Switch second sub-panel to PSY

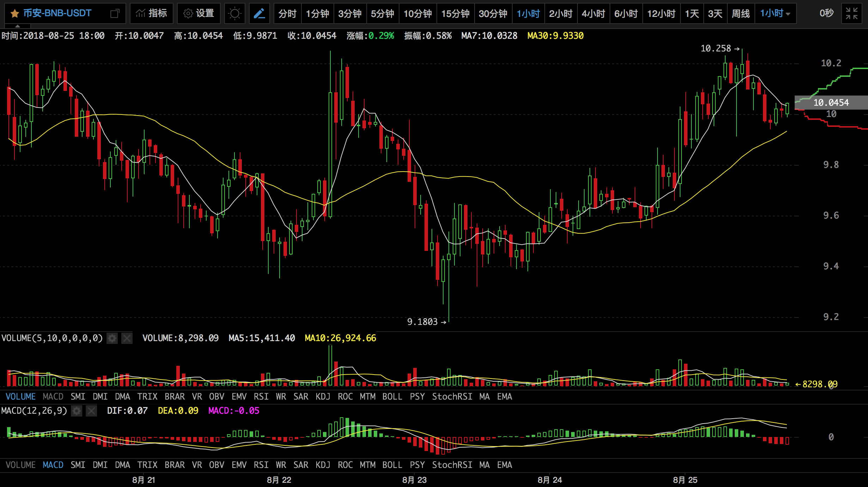coord(417,465)
